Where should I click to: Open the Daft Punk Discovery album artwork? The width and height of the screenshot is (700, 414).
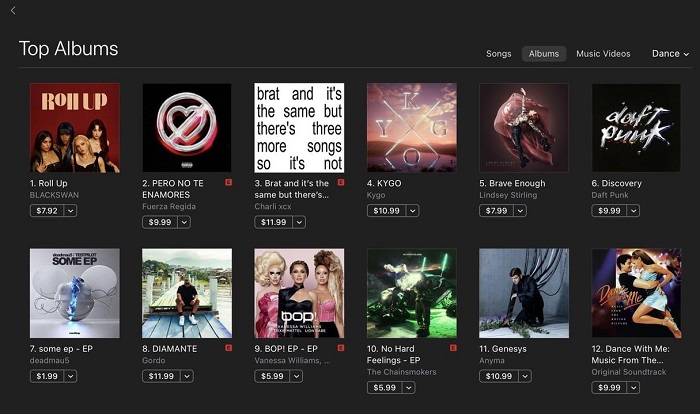point(636,128)
